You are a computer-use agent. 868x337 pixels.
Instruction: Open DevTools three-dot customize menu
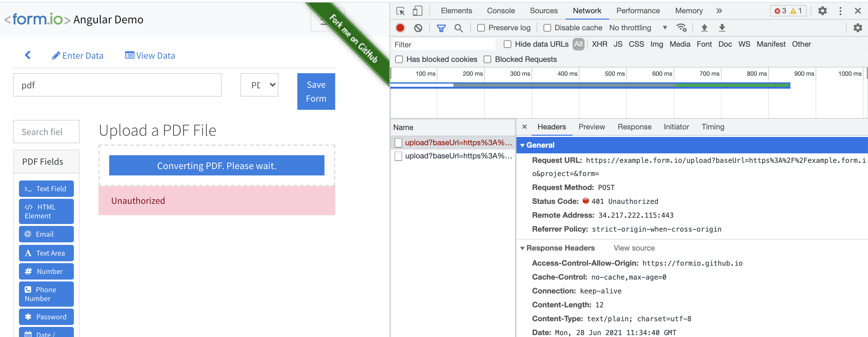click(x=840, y=11)
